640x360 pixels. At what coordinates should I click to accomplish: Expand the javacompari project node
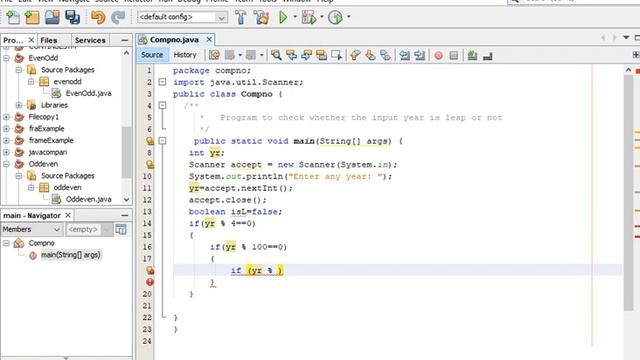[x=7, y=152]
